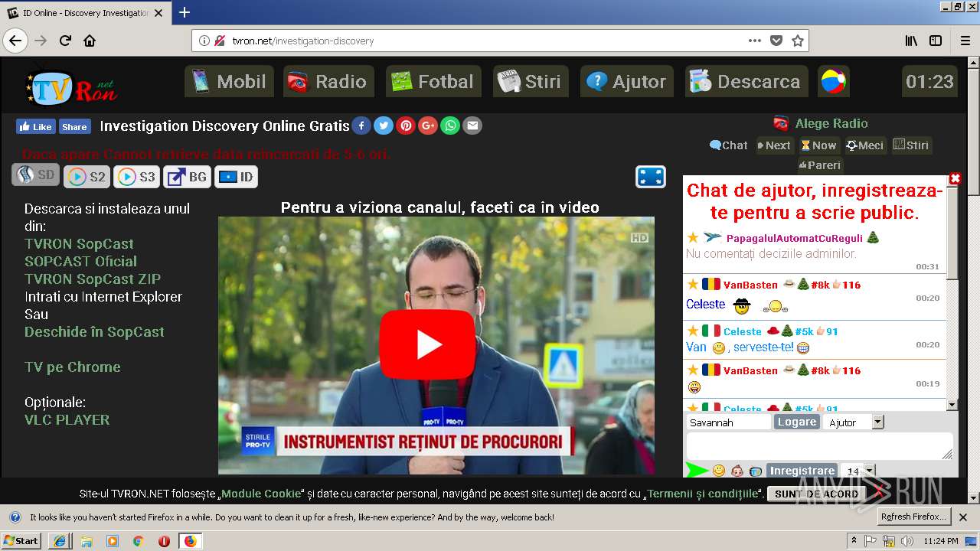Open the Firefox library
The height and width of the screenshot is (551, 980).
[911, 41]
